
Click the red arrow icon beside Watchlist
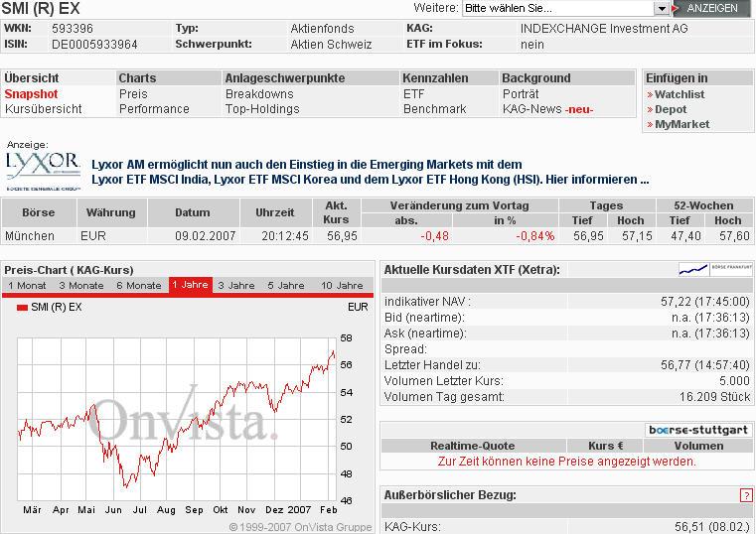(650, 95)
